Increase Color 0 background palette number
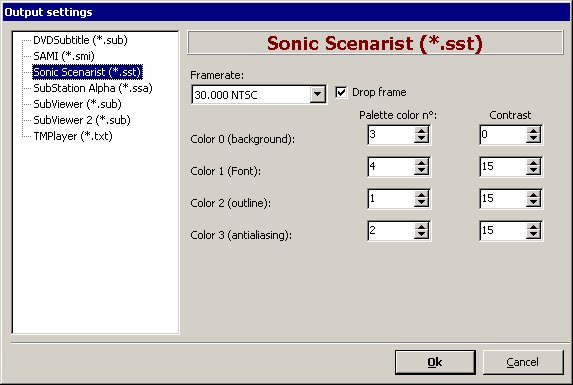This screenshot has height=385, width=573. click(x=421, y=131)
